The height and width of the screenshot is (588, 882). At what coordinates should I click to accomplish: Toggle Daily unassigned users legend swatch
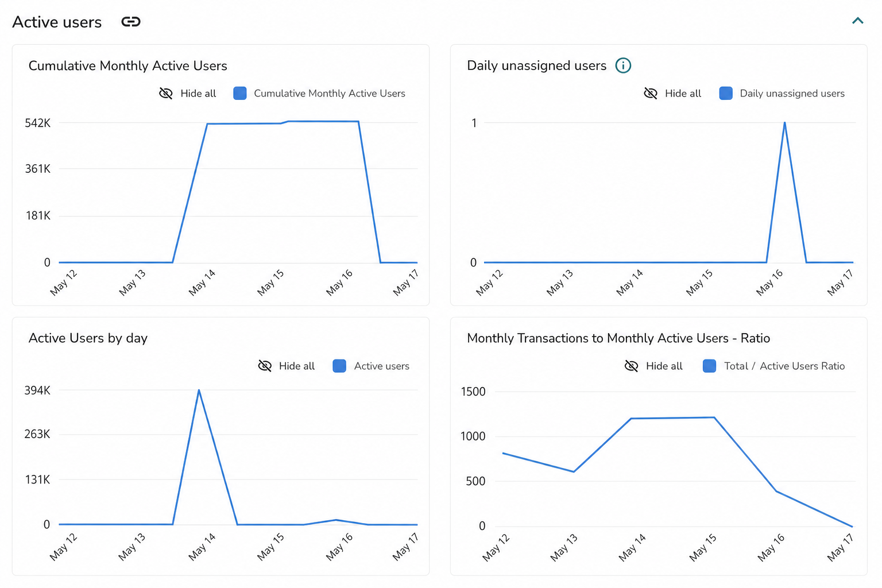pos(726,93)
